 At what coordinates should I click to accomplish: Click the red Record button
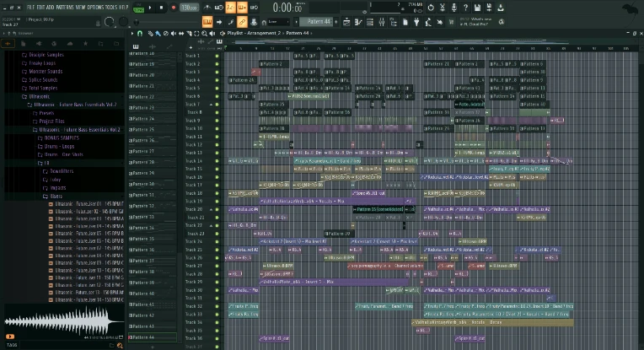(174, 8)
